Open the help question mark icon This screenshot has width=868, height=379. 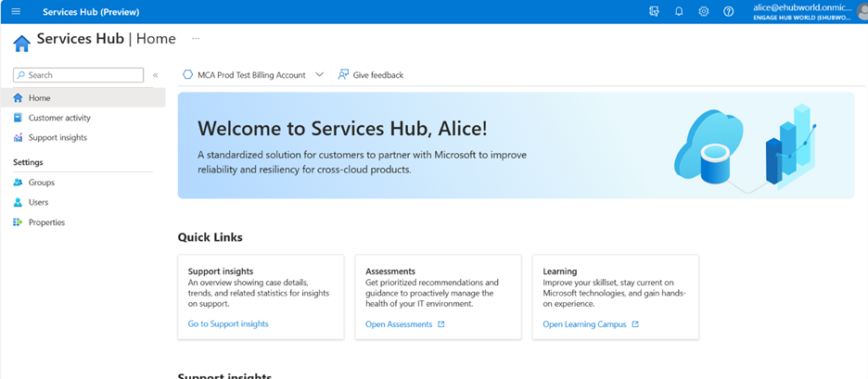click(x=729, y=12)
